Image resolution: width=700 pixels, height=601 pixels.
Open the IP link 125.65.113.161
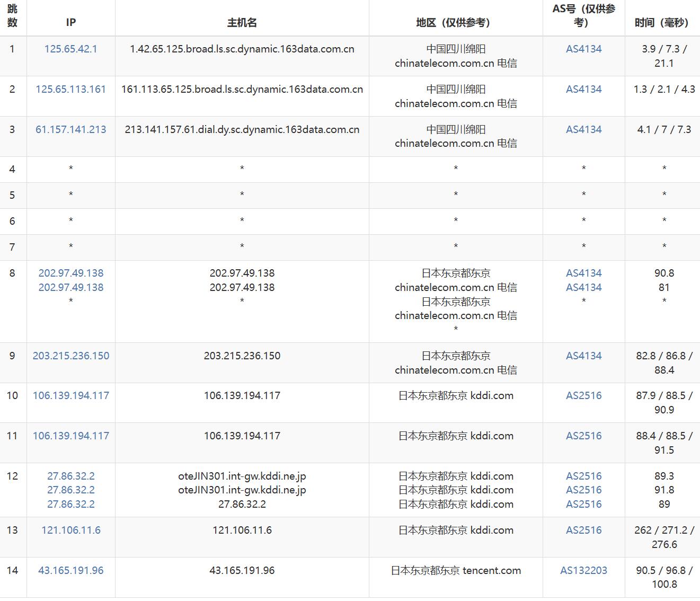tap(70, 89)
